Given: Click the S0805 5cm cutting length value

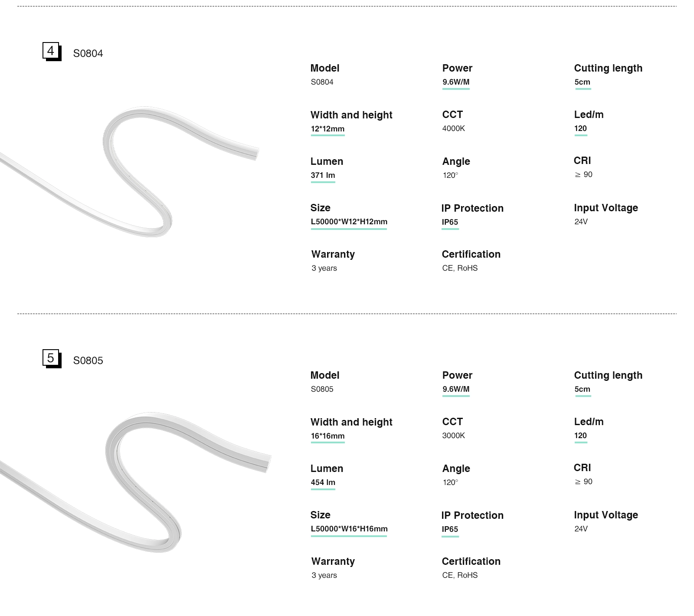Looking at the screenshot, I should tap(582, 389).
